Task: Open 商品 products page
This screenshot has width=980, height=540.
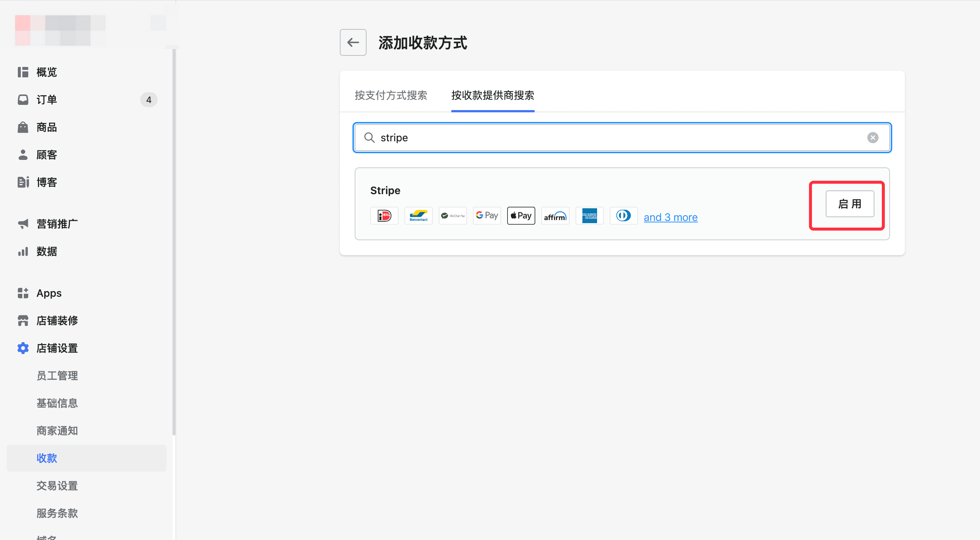Action: [47, 127]
